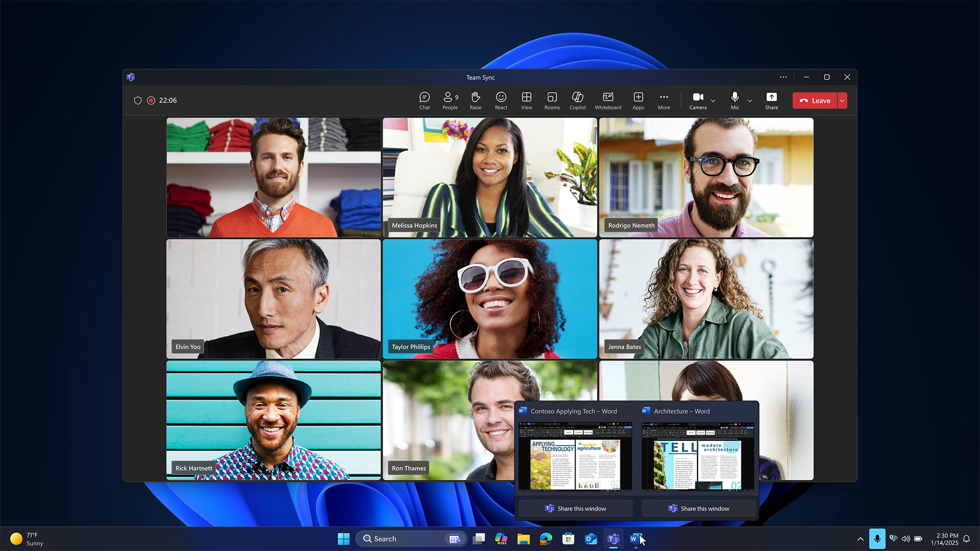Select Rick Hartnett's video tile
Screen dimensions: 980x551
[x=274, y=420]
